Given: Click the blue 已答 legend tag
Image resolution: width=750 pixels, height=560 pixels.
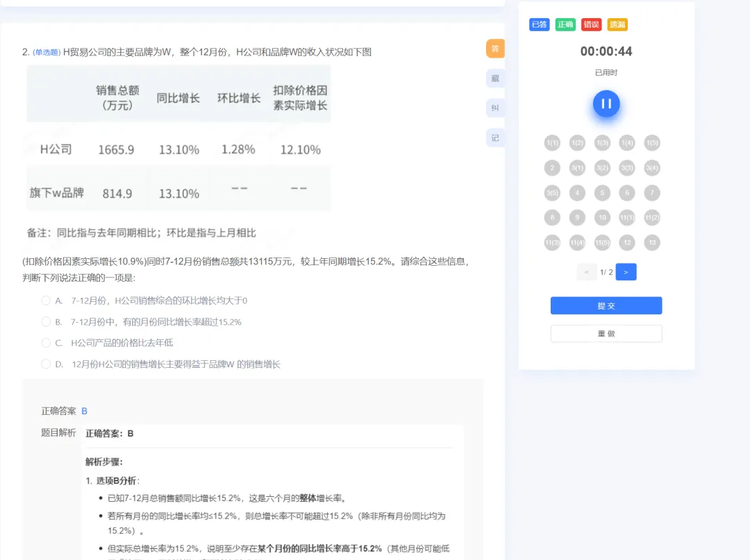Looking at the screenshot, I should (x=539, y=24).
